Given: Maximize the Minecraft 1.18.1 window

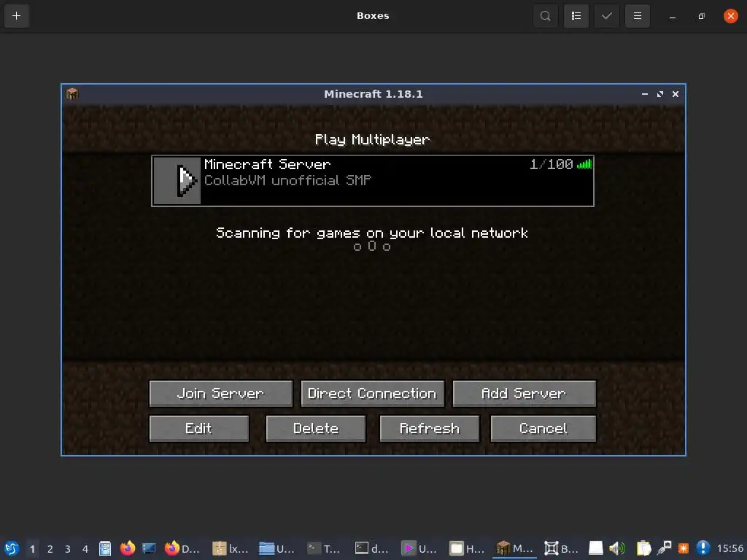Looking at the screenshot, I should (659, 94).
